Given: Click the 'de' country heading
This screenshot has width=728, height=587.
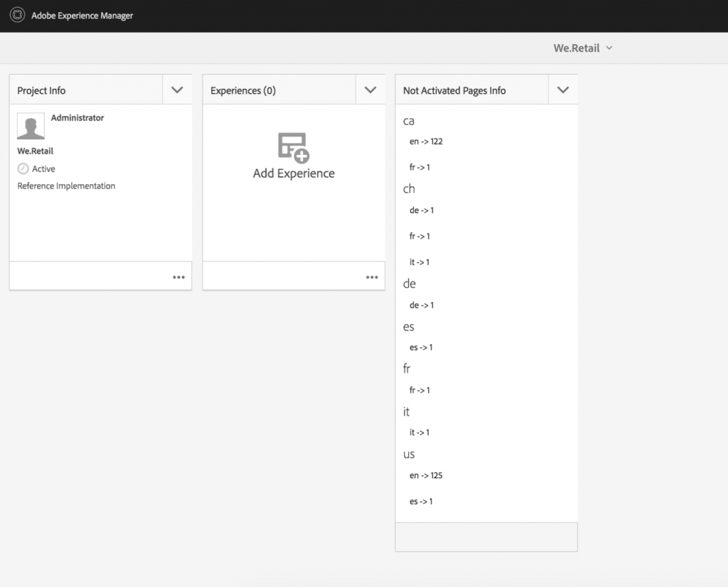Looking at the screenshot, I should point(409,284).
